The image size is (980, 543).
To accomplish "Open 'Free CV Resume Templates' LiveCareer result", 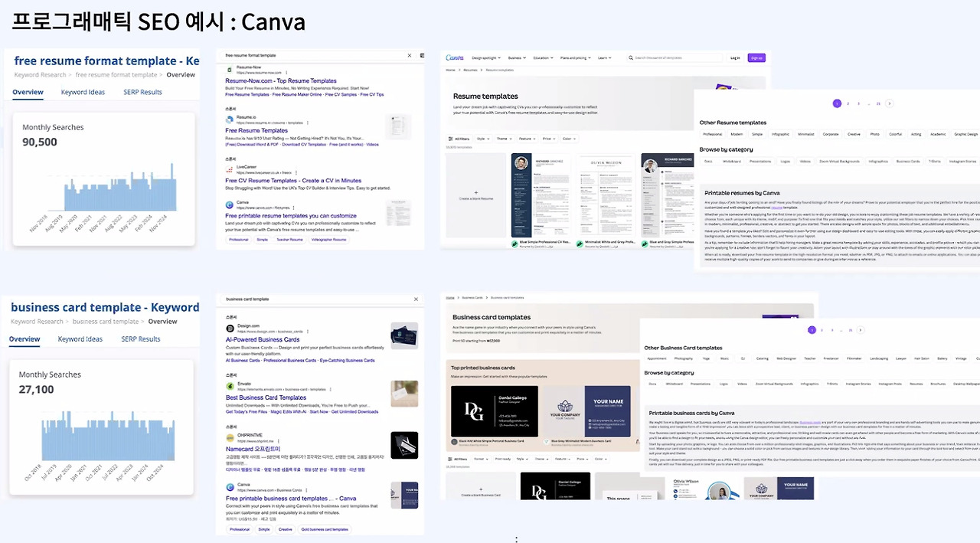I will coord(293,181).
